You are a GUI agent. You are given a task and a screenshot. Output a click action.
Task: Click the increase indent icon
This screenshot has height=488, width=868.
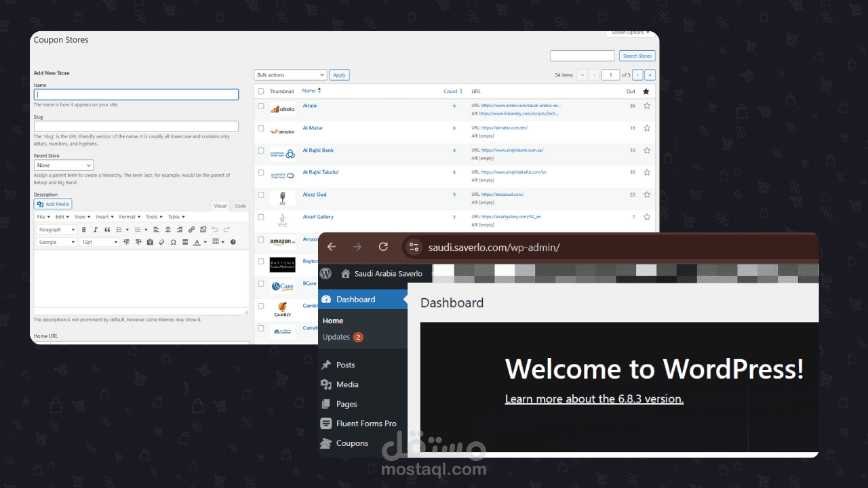point(138,242)
